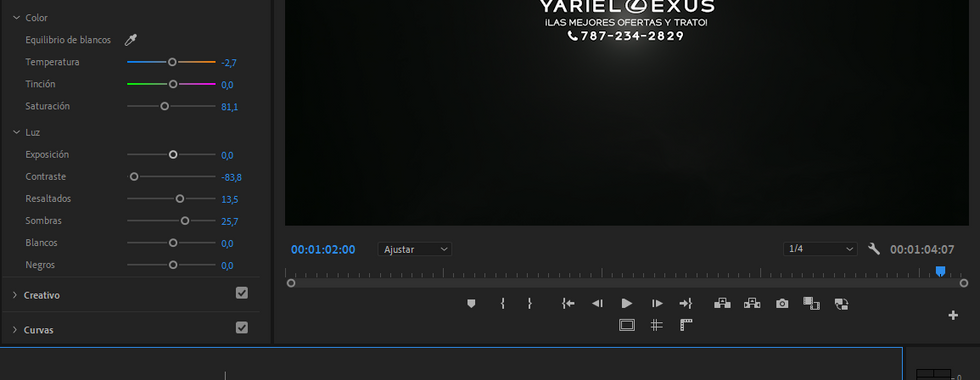
Task: Open the Ajustar zoom level dropdown
Action: point(414,249)
